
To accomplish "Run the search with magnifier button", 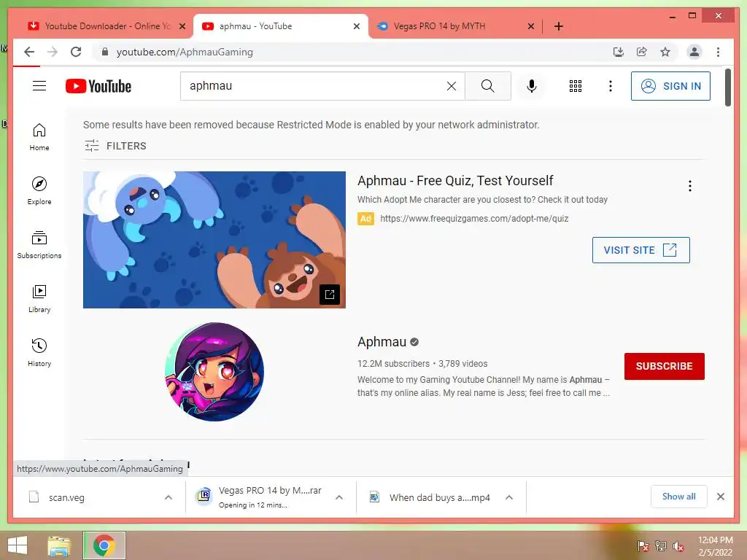I will [x=488, y=86].
